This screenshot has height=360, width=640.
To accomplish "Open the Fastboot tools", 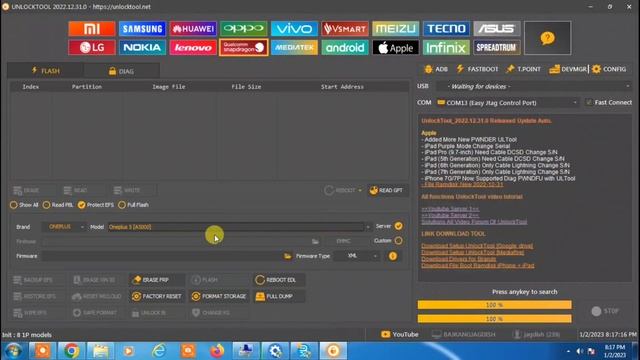I will pyautogui.click(x=477, y=69).
